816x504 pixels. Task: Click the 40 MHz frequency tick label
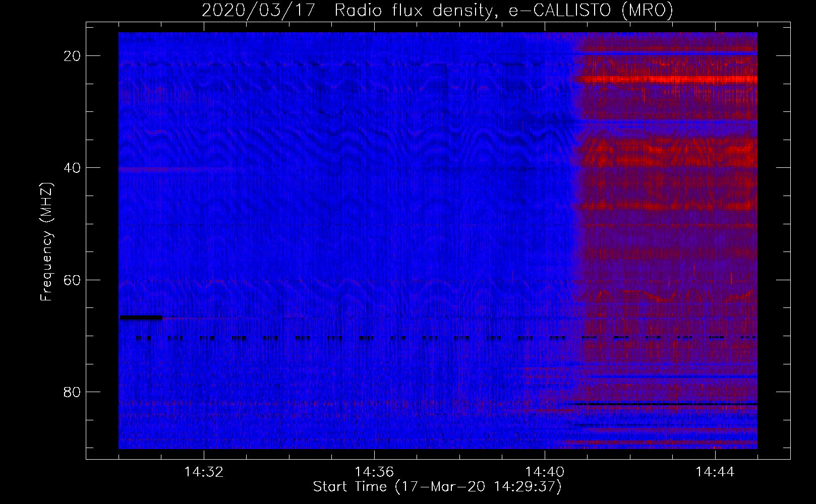coord(72,167)
